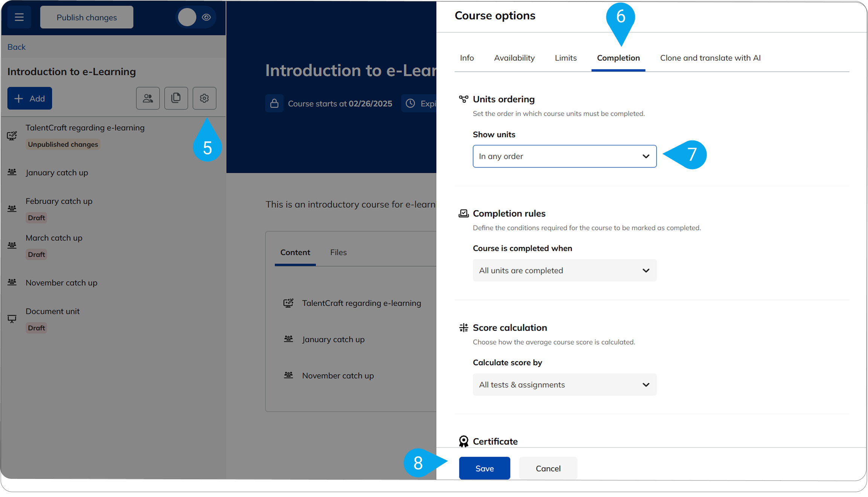Image resolution: width=868 pixels, height=497 pixels.
Task: Click TalentCraft unit icon in sidebar
Action: click(x=12, y=136)
